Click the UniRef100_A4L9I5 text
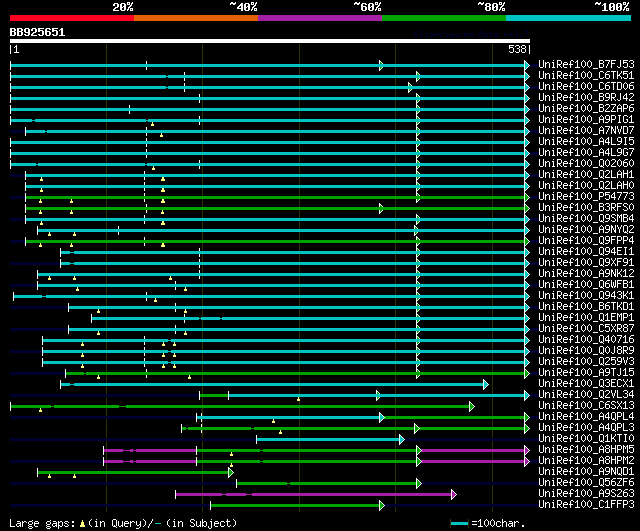This screenshot has height=531, width=640. point(586,142)
